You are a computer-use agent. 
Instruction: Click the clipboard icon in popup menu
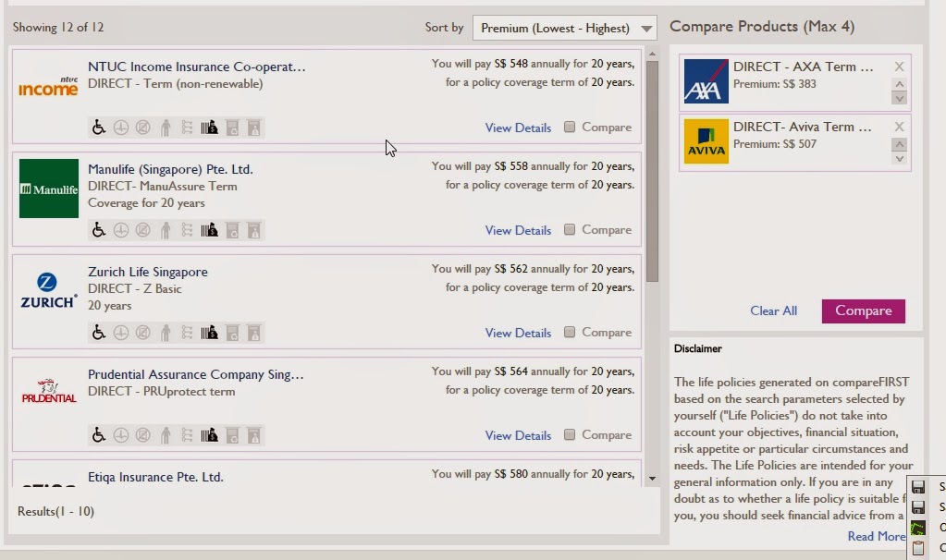click(x=917, y=548)
